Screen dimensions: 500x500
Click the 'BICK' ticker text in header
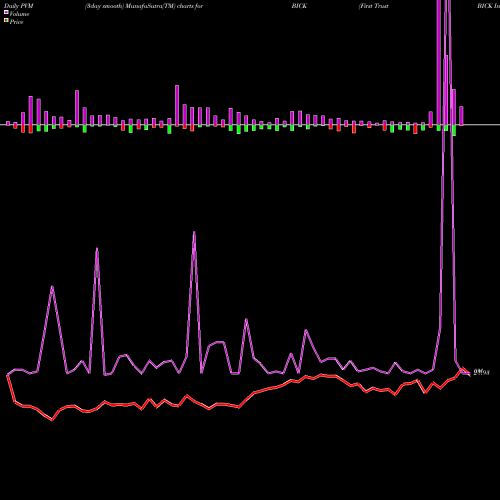[299, 6]
